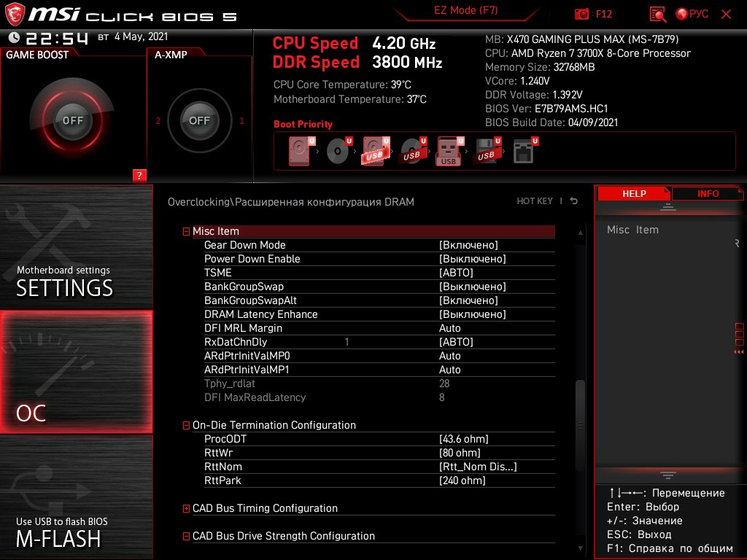Click the settings list scroll down arrow
This screenshot has width=747, height=560.
[580, 548]
